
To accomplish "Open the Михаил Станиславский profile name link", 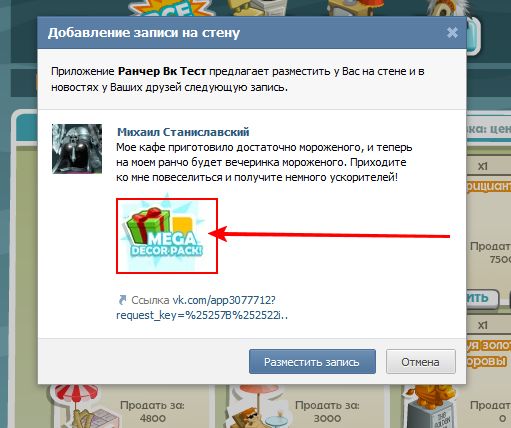I will tap(183, 132).
